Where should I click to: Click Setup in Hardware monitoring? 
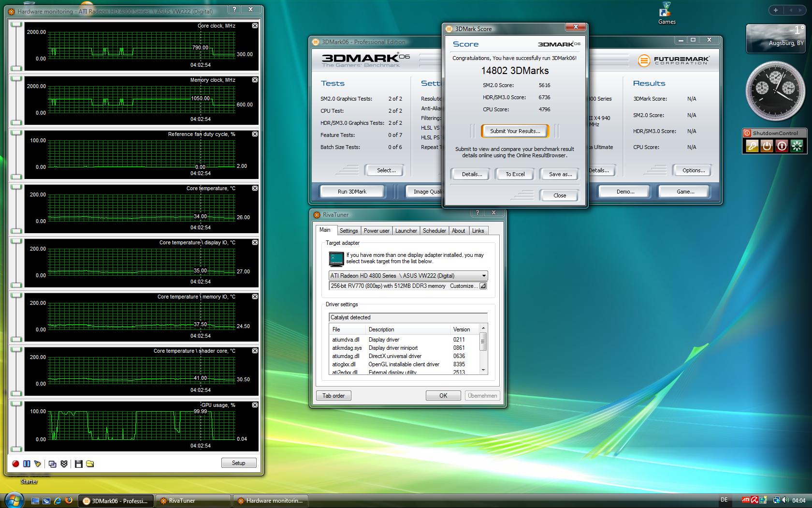(x=238, y=463)
